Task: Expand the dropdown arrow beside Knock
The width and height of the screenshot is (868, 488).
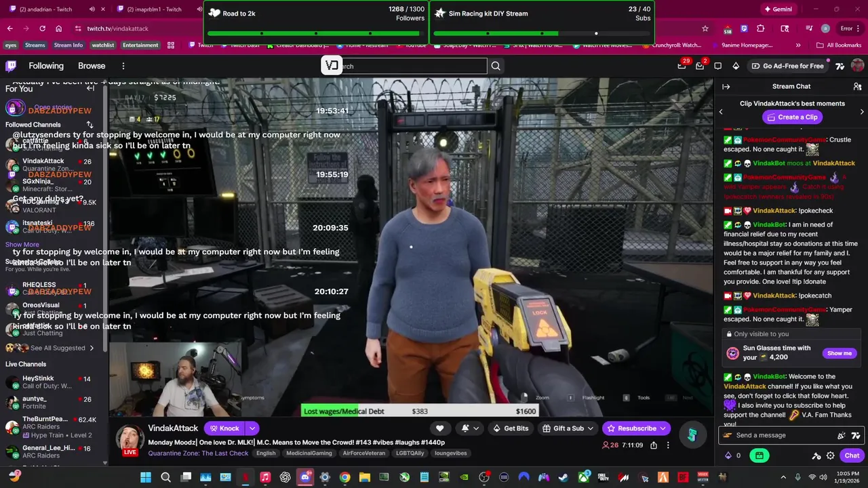Action: 252,428
